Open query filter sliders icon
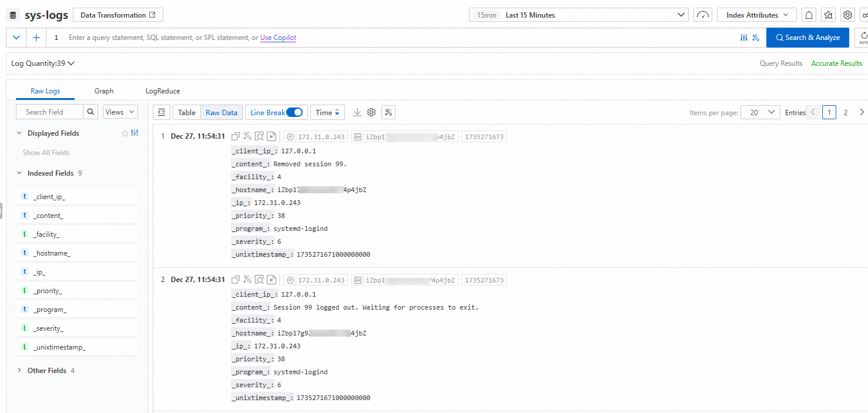Viewport: 868px width, 413px height. pos(744,38)
